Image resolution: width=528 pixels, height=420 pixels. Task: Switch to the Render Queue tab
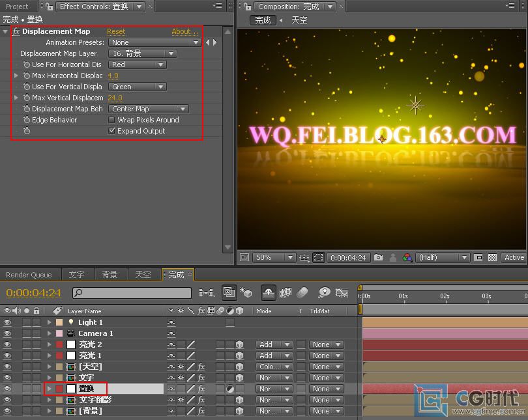[x=29, y=275]
